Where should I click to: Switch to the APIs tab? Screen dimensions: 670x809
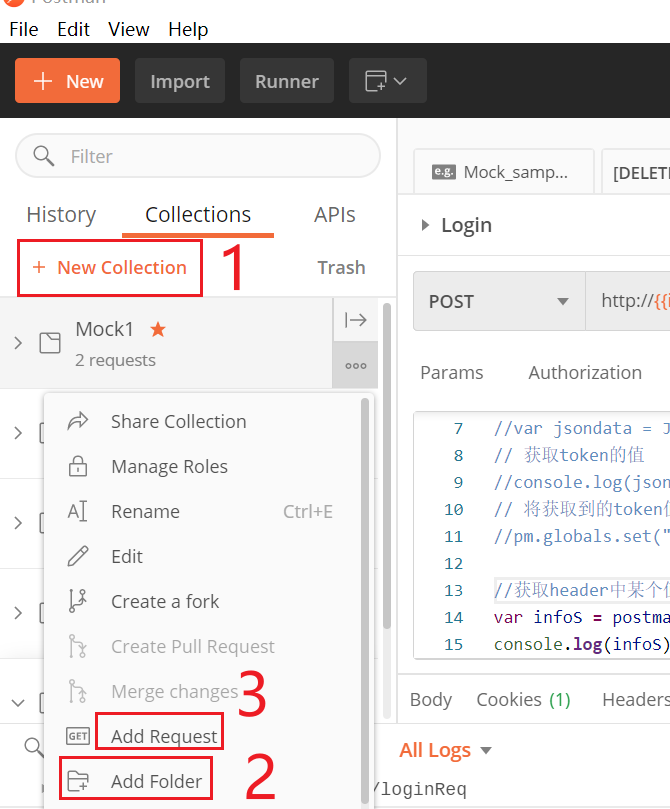coord(335,215)
